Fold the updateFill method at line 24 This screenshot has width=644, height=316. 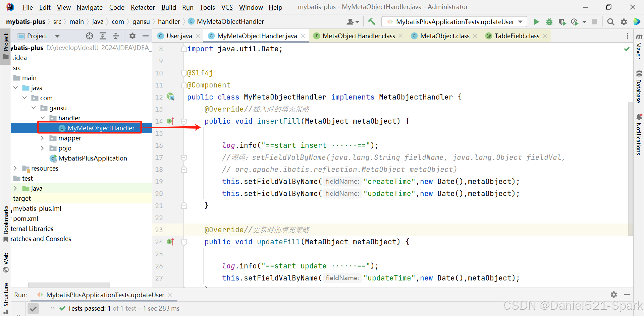click(184, 242)
